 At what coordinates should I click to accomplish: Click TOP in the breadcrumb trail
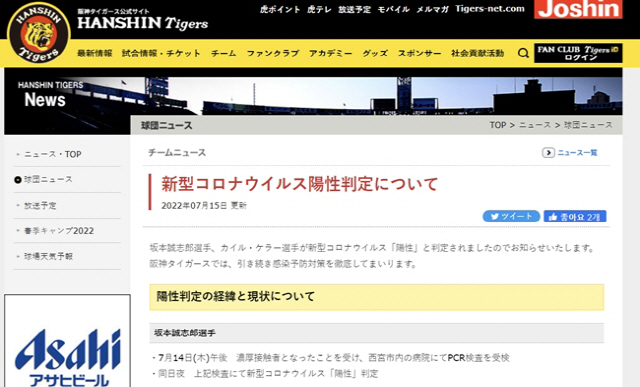[x=498, y=125]
